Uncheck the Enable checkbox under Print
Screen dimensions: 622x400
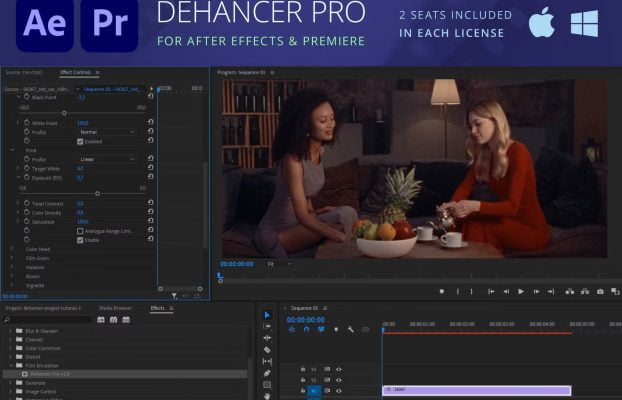tap(80, 240)
